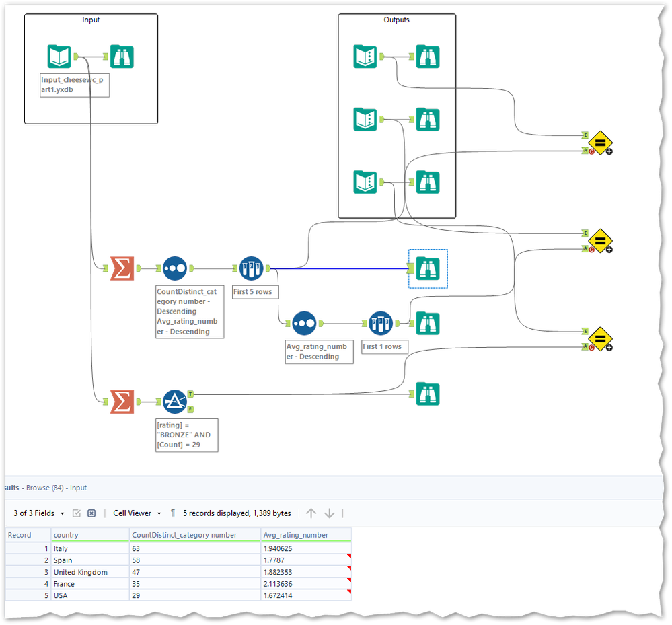Select the Sort tool labeled Avg_rating_number Descending
Image resolution: width=672 pixels, height=625 pixels.
click(x=304, y=323)
